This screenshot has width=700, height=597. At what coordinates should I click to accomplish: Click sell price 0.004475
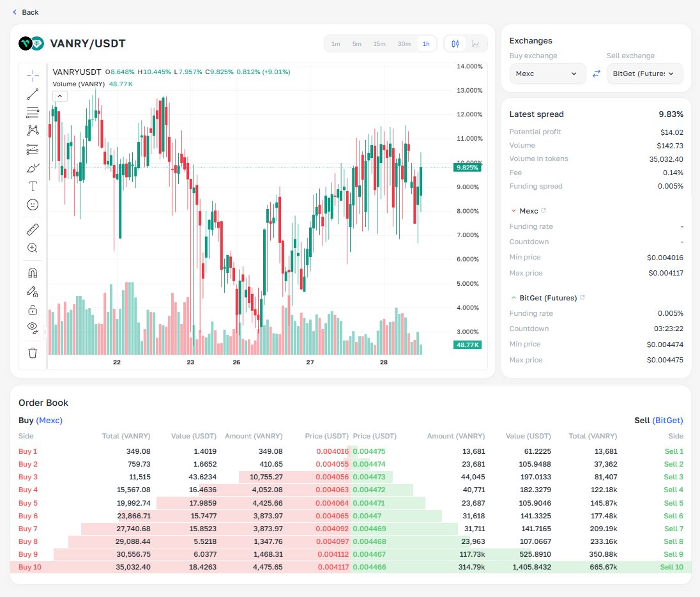(369, 451)
